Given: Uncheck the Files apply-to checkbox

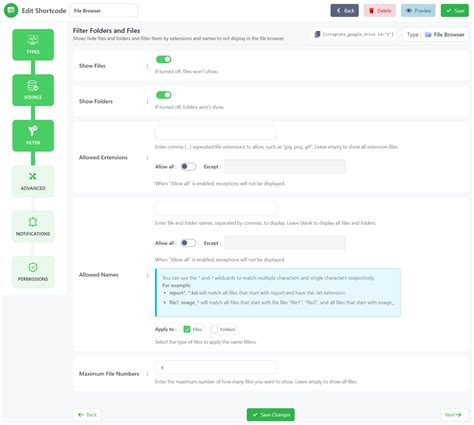Looking at the screenshot, I should pyautogui.click(x=187, y=329).
